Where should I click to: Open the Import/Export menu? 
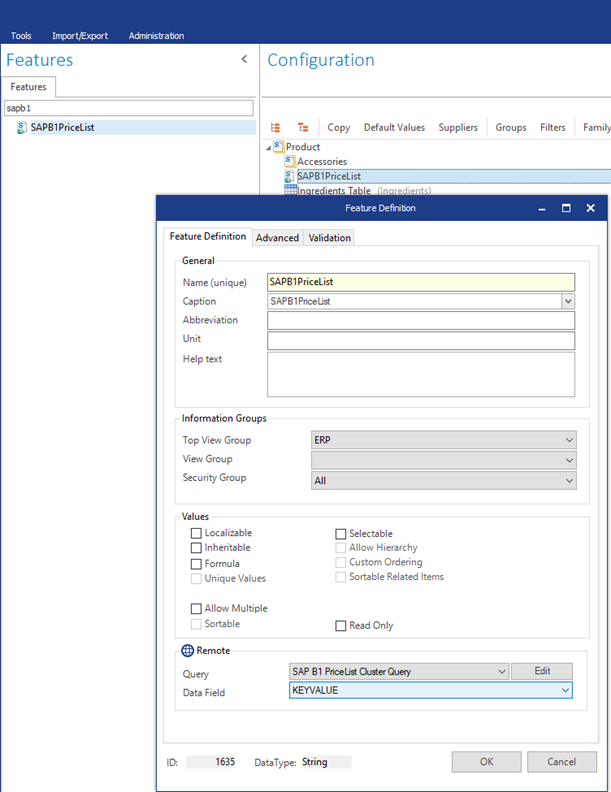[x=80, y=35]
